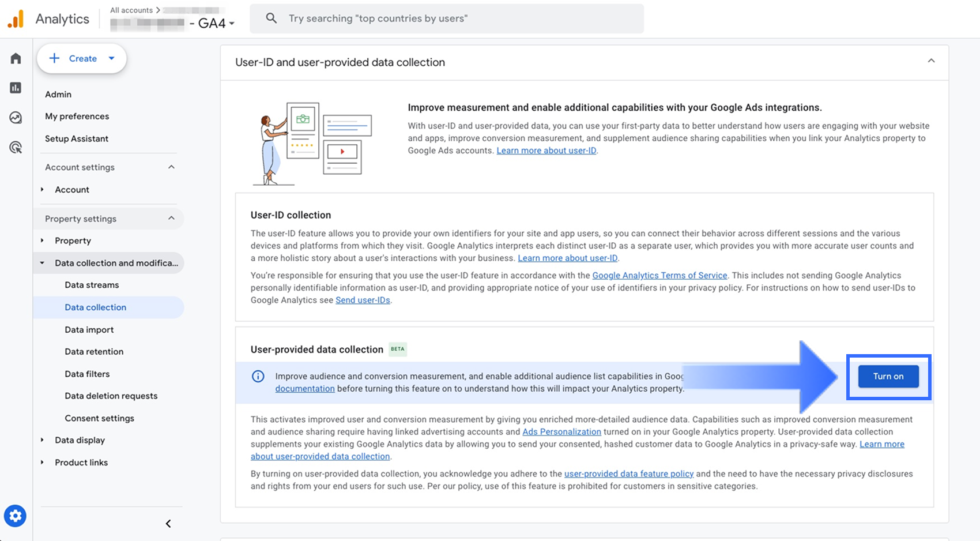Open the Google Analytics Terms of Service link

point(659,276)
